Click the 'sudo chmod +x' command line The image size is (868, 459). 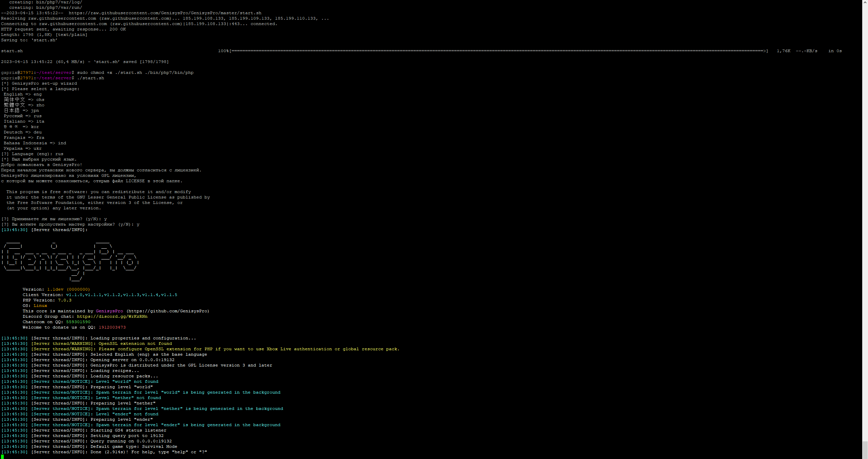point(135,72)
